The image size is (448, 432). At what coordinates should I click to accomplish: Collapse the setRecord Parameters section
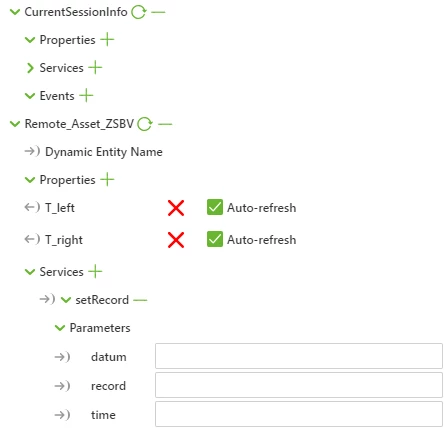[60, 328]
